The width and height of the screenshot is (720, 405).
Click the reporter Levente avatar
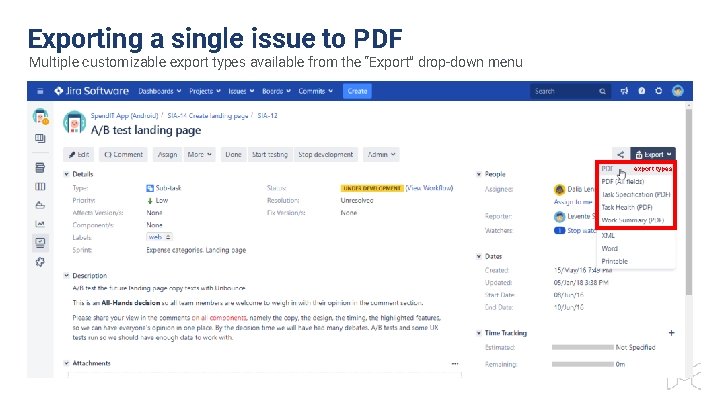click(559, 216)
